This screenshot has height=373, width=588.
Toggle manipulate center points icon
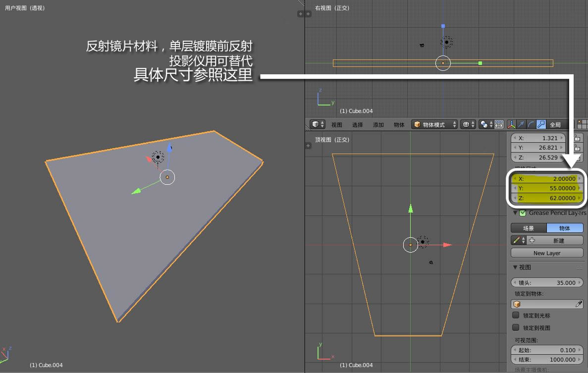(499, 124)
